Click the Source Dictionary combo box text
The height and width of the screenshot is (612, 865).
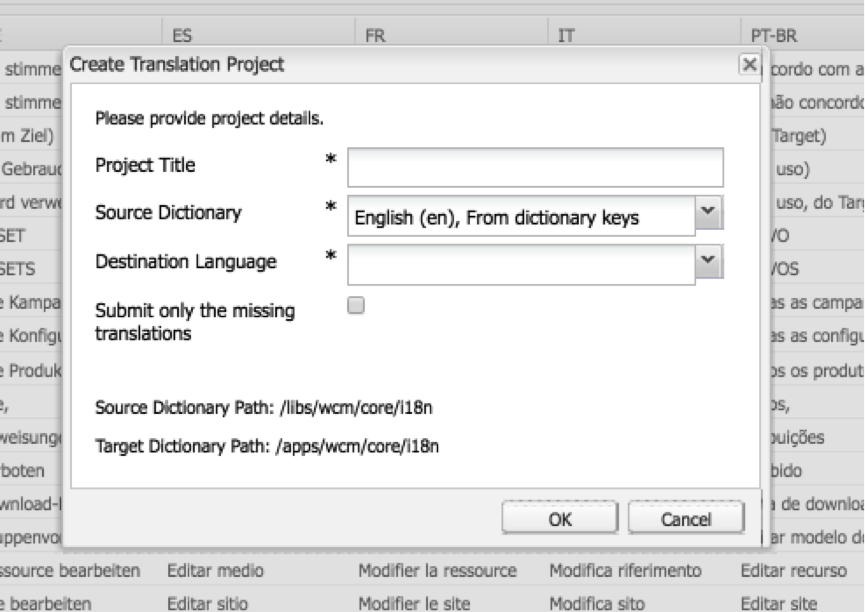[x=520, y=215]
